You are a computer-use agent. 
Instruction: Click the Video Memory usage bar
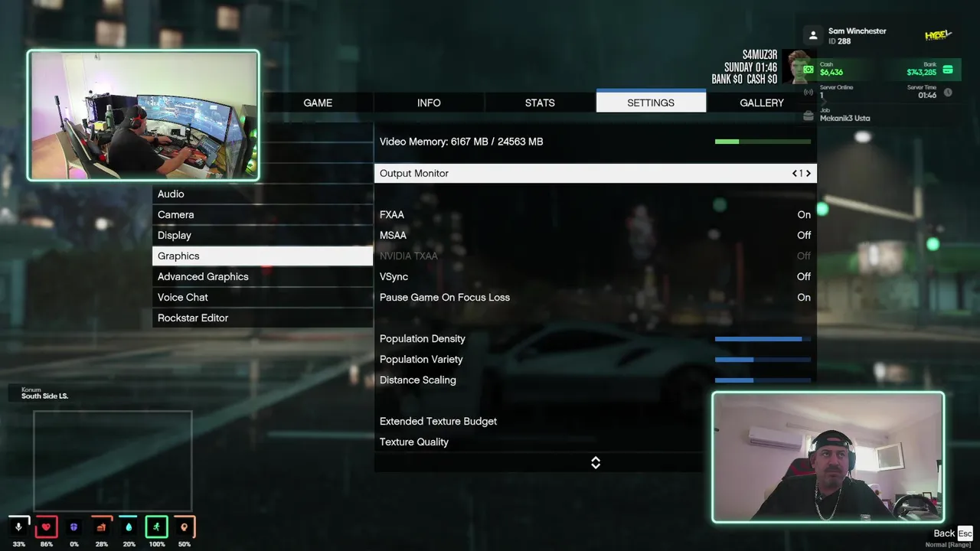pos(763,142)
